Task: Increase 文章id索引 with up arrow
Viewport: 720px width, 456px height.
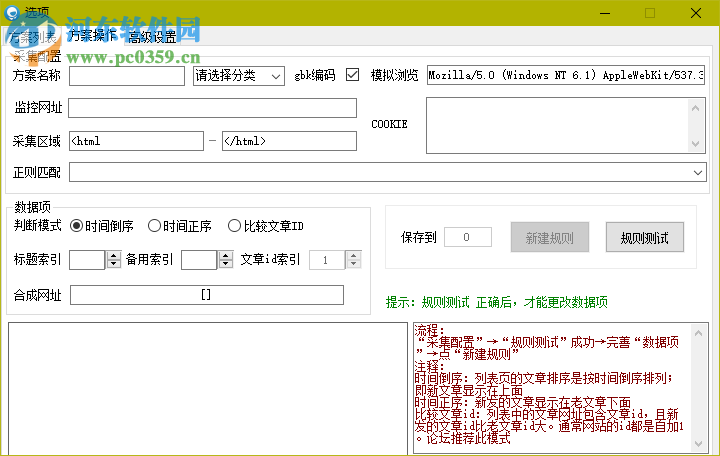Action: point(353,255)
